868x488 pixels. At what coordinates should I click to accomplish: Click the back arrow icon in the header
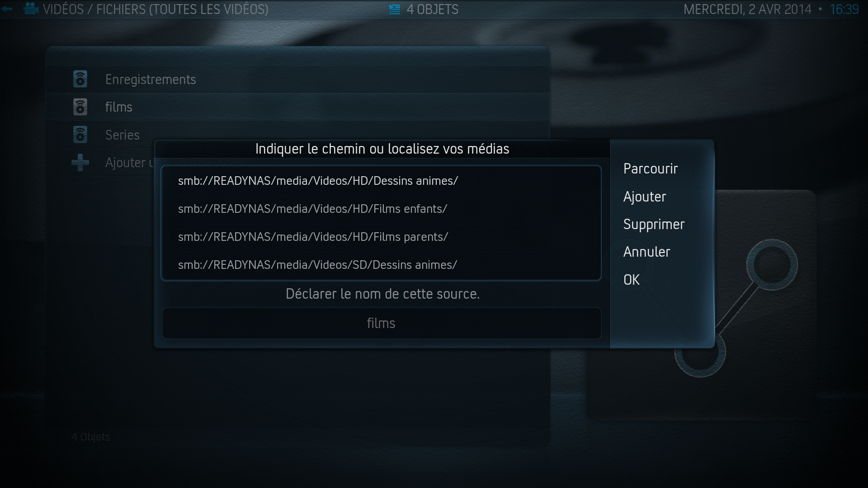(6, 9)
